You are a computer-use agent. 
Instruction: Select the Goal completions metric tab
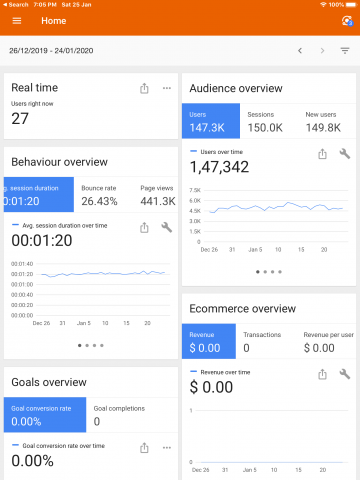click(132, 415)
